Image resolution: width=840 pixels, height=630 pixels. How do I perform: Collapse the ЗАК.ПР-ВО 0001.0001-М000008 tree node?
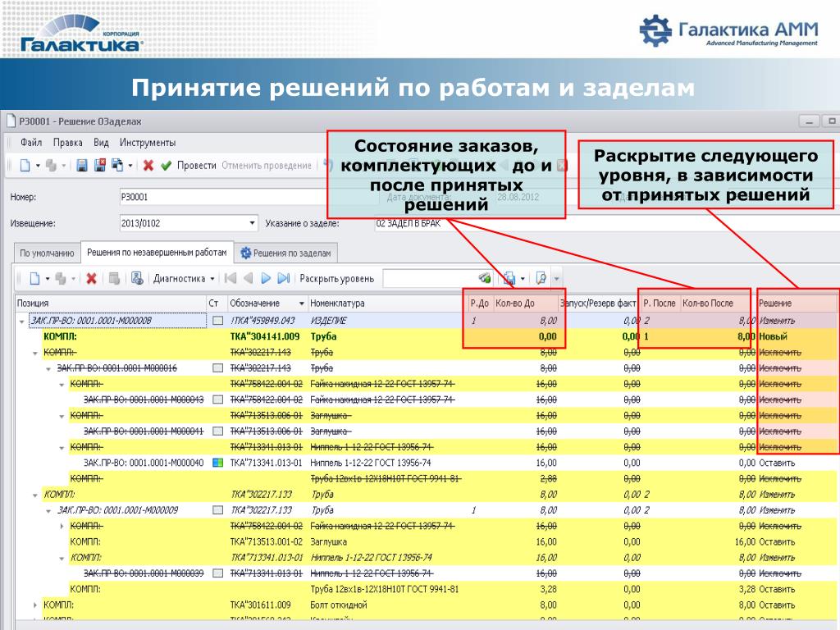pos(21,321)
